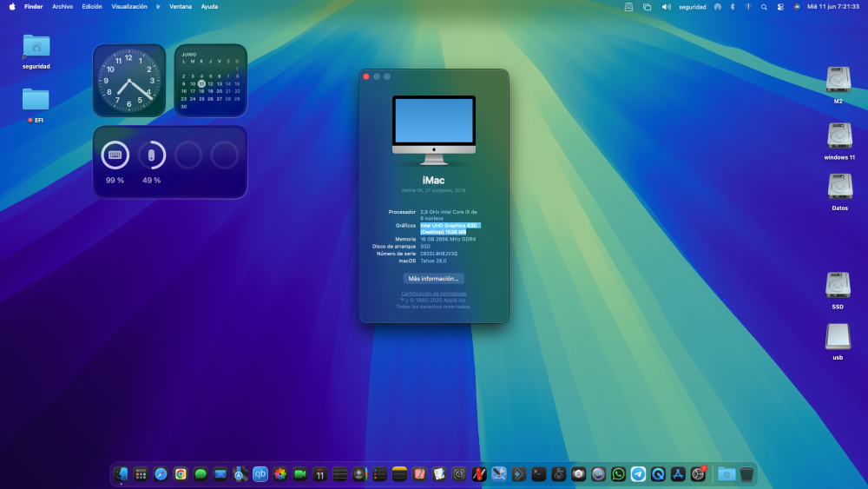The height and width of the screenshot is (489, 868).
Task: Click the iMac image in About window
Action: (x=434, y=130)
